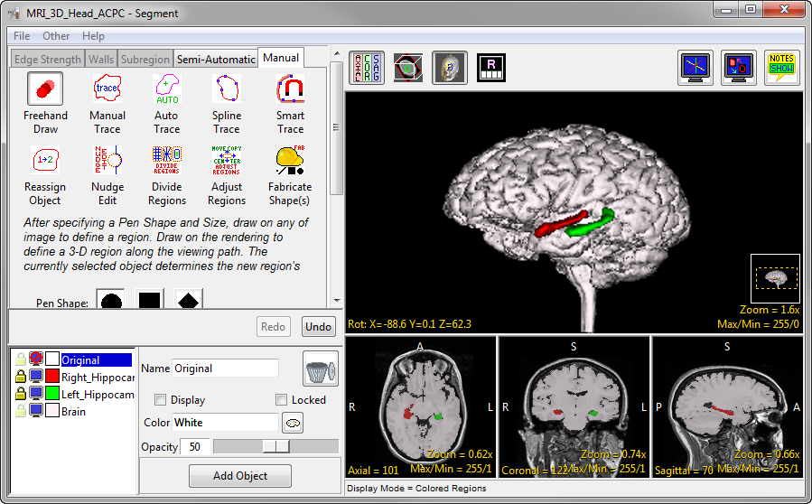This screenshot has height=504, width=812.
Task: Open the File menu
Action: coord(22,36)
